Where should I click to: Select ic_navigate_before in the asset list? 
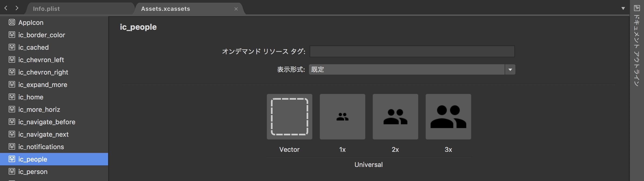click(47, 122)
